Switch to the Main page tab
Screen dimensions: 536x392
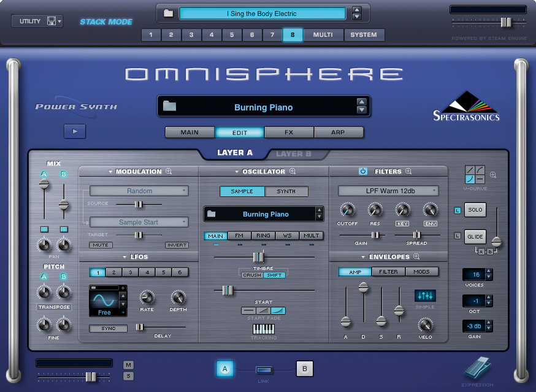tap(190, 133)
